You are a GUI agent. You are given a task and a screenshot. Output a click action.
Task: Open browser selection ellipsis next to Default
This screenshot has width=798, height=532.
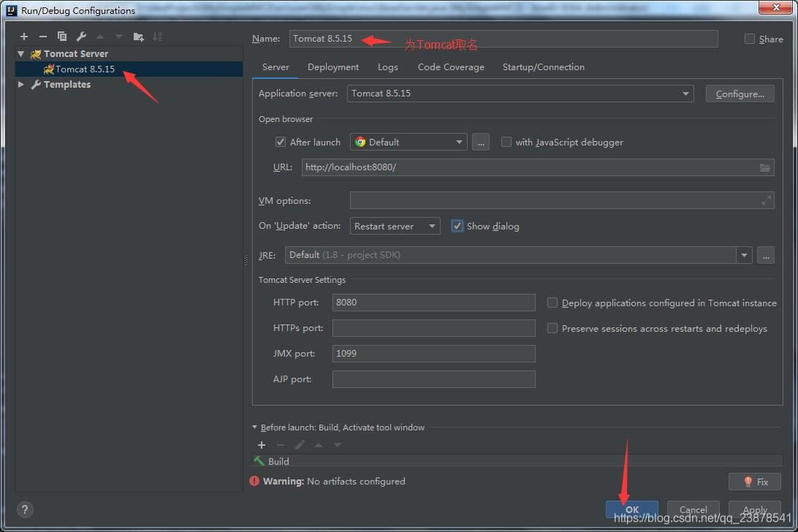480,142
